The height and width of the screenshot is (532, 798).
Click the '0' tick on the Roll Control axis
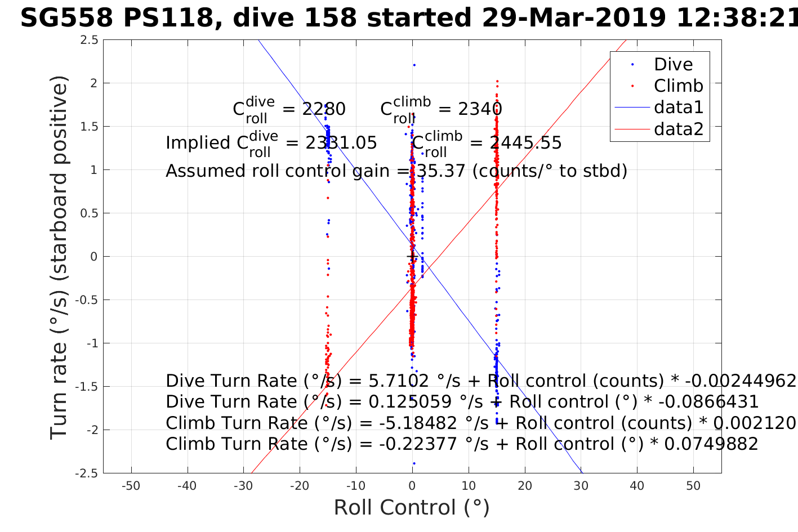tap(412, 486)
